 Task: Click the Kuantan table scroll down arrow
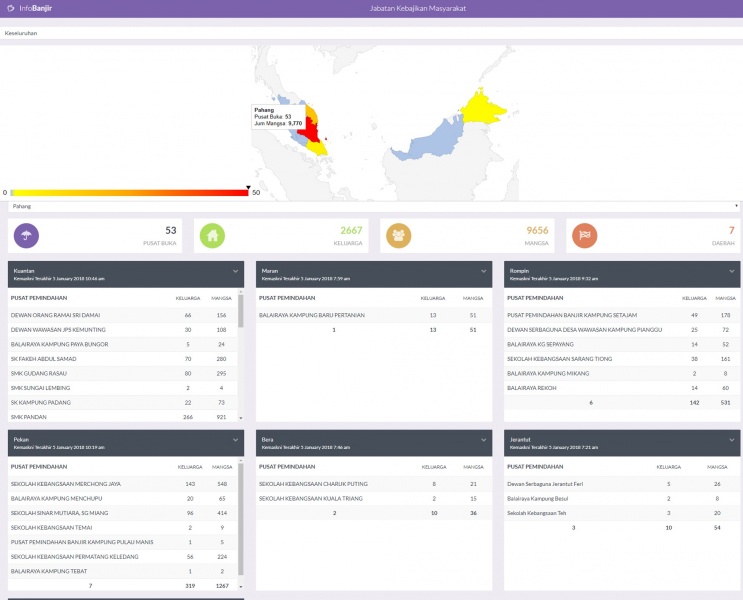(x=241, y=418)
